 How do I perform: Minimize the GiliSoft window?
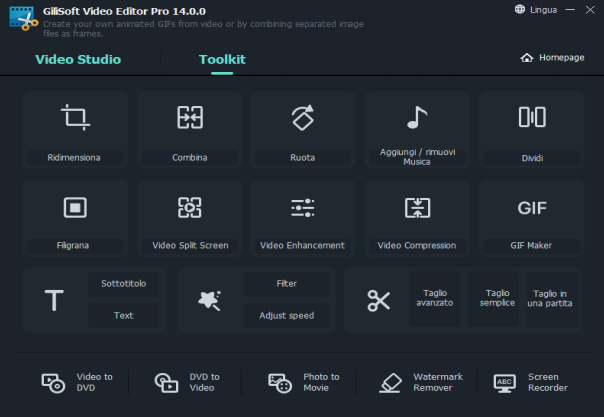(x=570, y=10)
